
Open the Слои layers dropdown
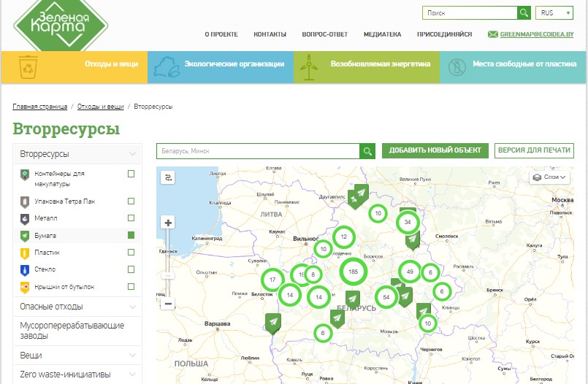coord(549,177)
